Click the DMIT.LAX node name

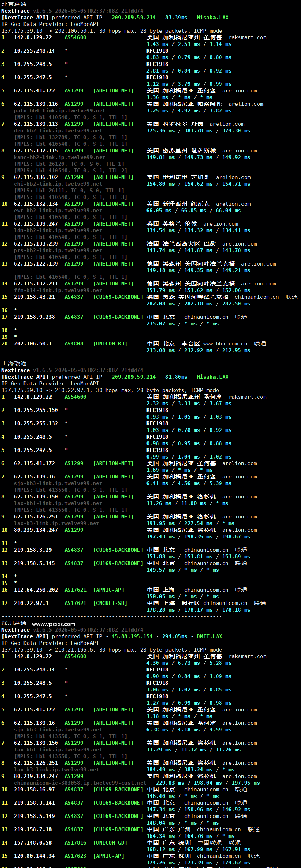point(210,636)
